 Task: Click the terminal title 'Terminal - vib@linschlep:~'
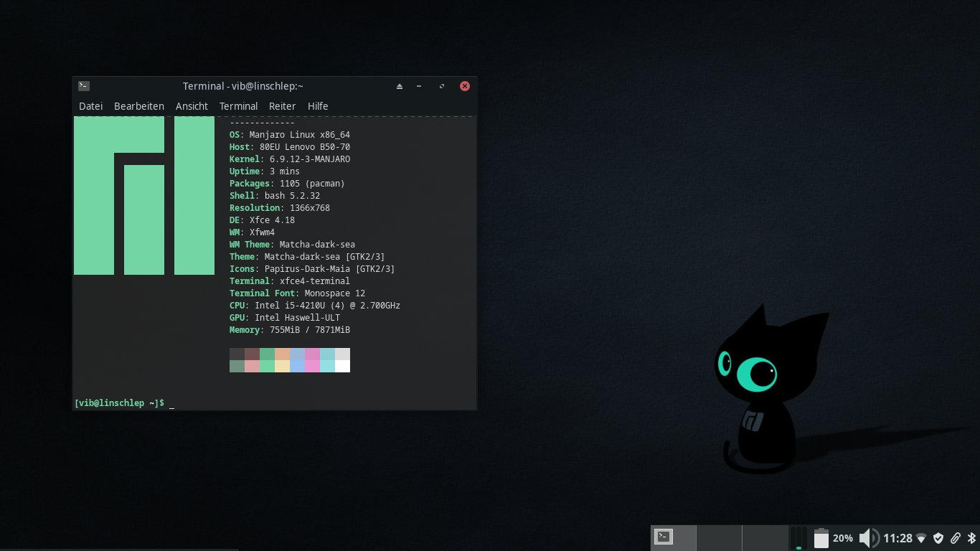tap(243, 86)
